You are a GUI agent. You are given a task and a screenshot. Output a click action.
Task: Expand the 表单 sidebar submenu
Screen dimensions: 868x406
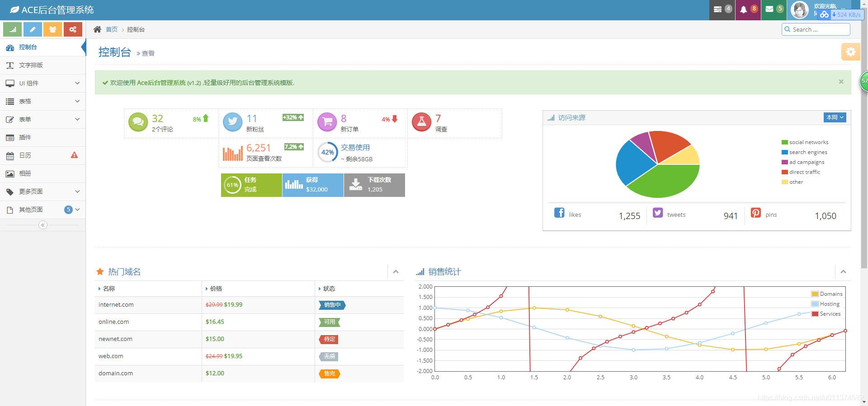43,119
